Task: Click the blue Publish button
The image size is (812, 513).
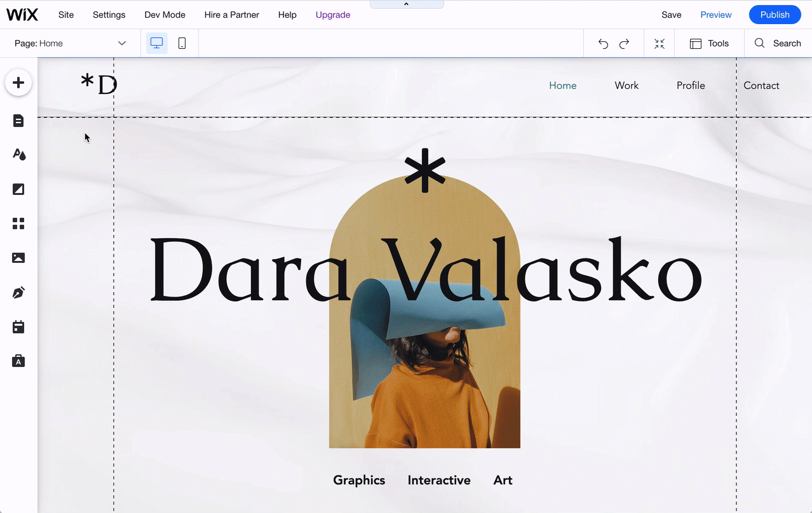Action: click(x=775, y=15)
